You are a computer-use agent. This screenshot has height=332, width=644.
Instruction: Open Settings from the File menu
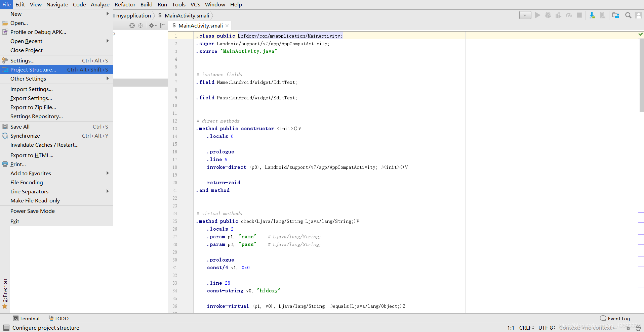pos(56,60)
